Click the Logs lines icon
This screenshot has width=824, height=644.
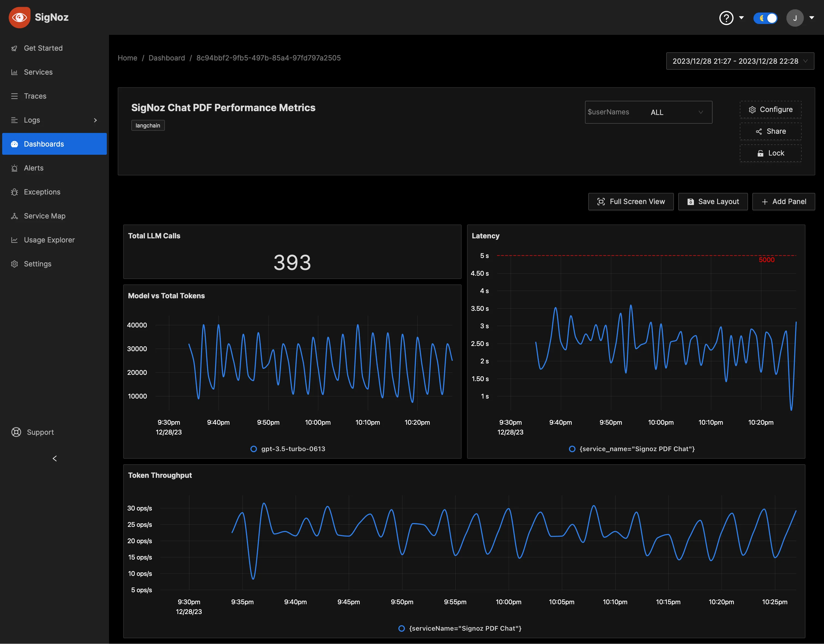14,120
